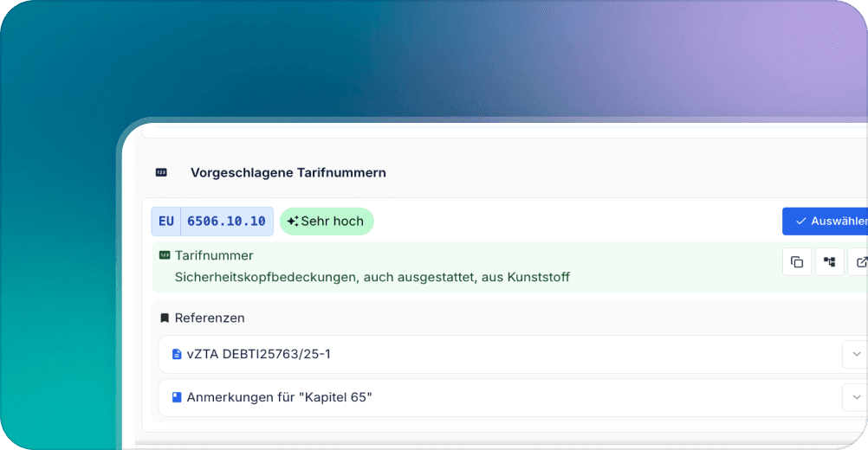Viewport: 868px width, 450px height.
Task: Click the vZTA DEBTI25763/25-1 document icon
Action: click(177, 354)
